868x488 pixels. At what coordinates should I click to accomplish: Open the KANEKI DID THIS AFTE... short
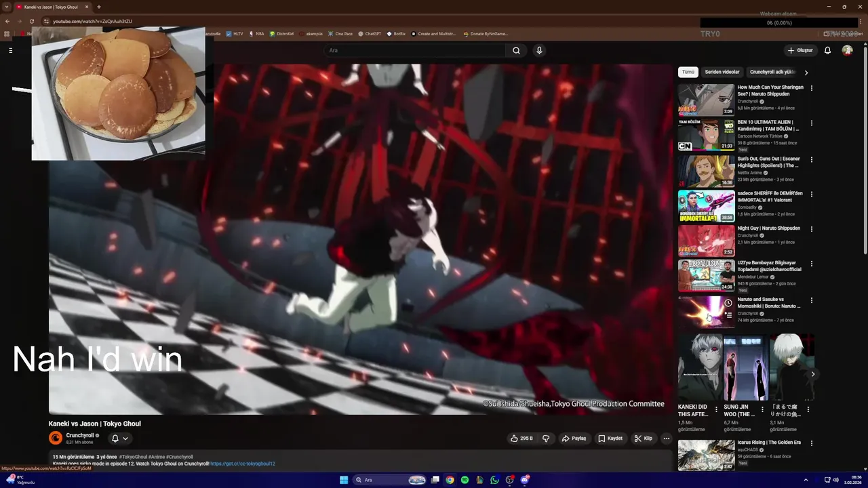coord(700,367)
